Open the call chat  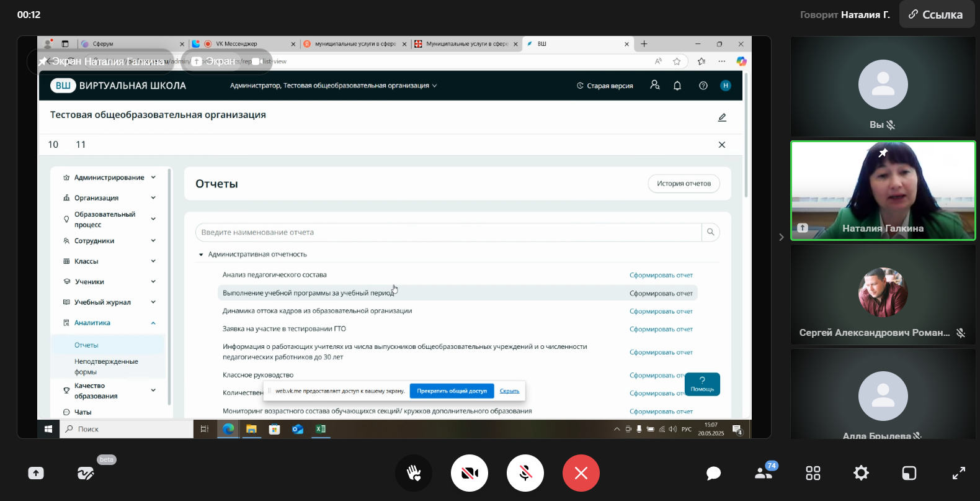coord(713,473)
